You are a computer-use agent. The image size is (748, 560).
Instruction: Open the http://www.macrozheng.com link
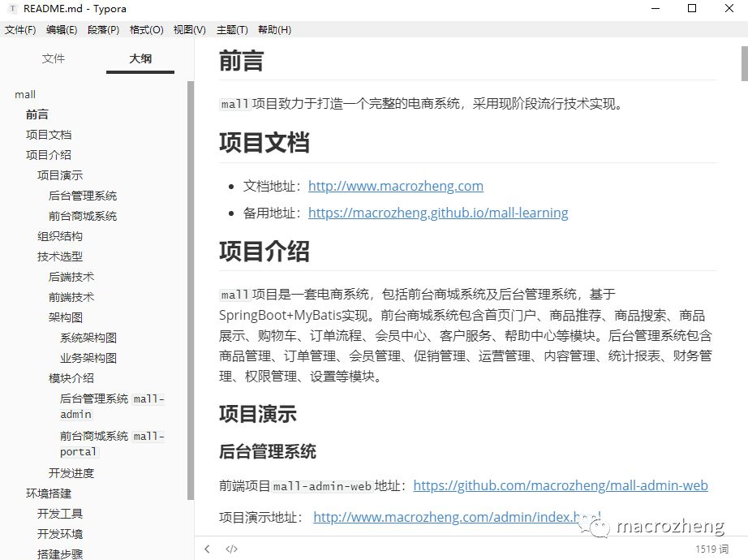[395, 186]
